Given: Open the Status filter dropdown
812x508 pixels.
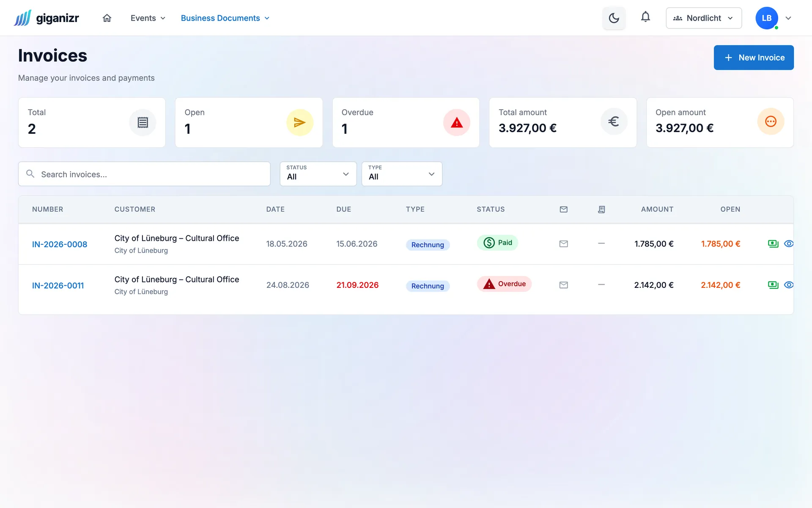Looking at the screenshot, I should tap(318, 174).
